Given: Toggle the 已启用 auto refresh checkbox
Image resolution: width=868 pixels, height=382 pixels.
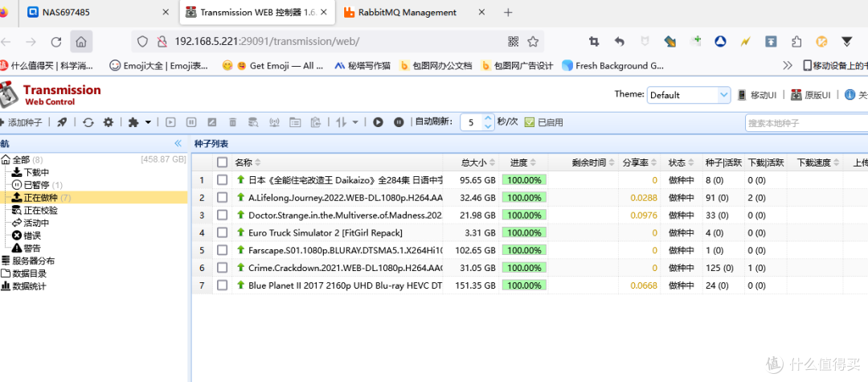Looking at the screenshot, I should pos(529,122).
